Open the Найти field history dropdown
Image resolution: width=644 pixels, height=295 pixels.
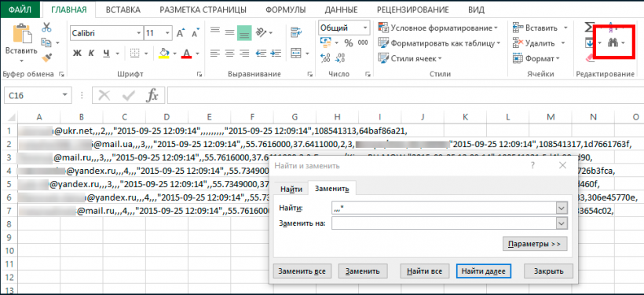(562, 208)
